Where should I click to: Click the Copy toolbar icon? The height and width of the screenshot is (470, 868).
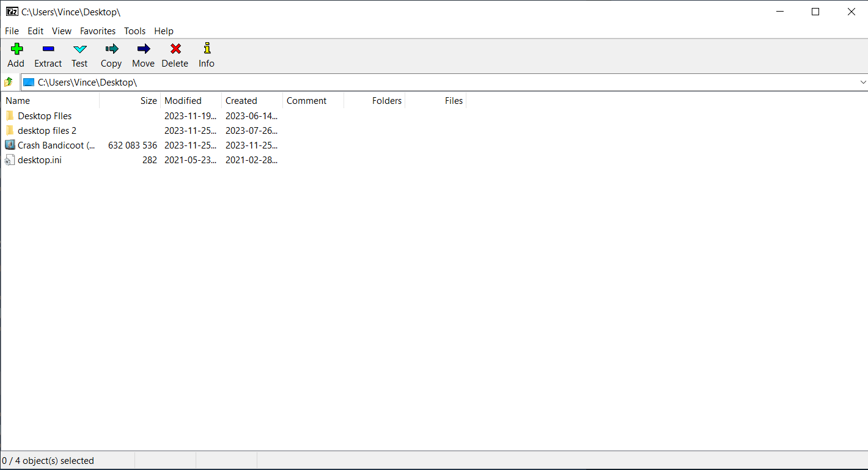111,54
